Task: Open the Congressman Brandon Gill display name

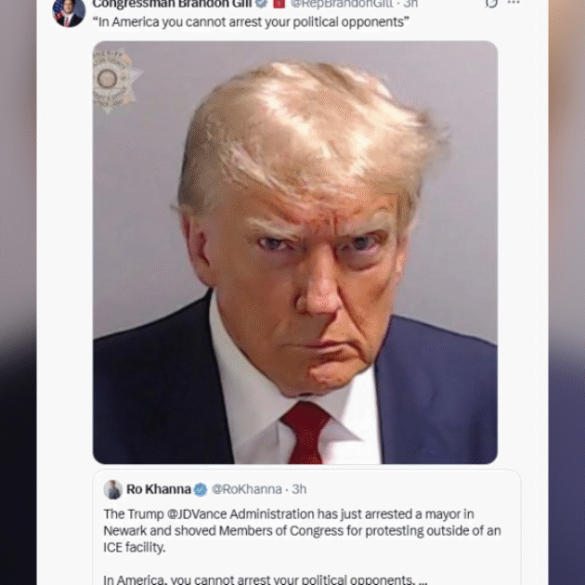Action: point(172,4)
